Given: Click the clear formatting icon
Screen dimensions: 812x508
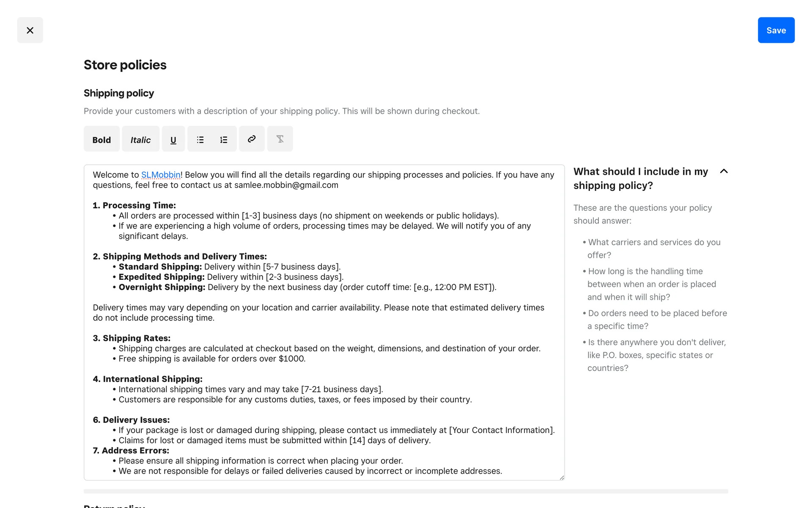Looking at the screenshot, I should [280, 139].
